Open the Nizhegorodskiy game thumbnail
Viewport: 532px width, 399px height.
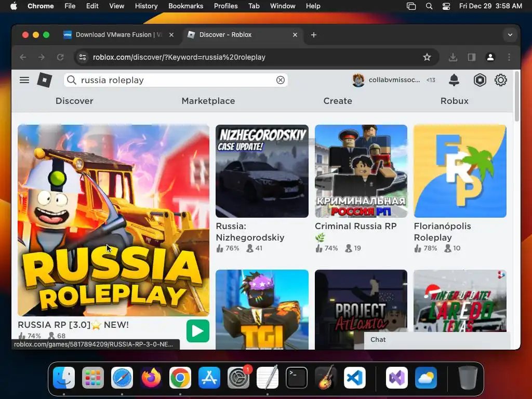click(262, 171)
